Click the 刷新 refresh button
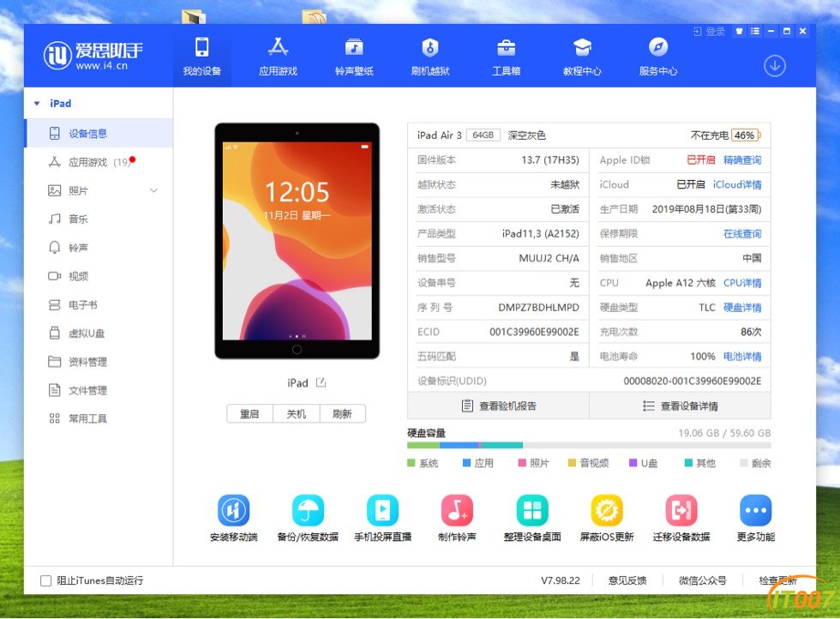Image resolution: width=840 pixels, height=619 pixels. 342,414
